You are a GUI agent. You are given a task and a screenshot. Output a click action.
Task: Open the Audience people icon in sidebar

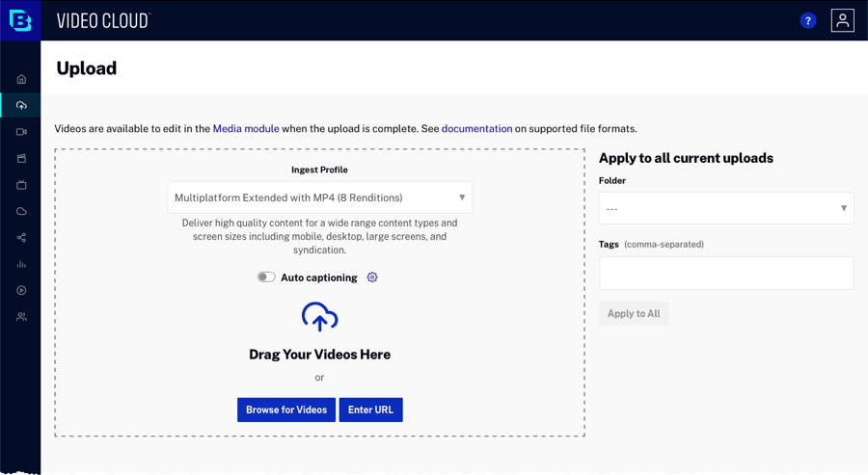click(x=21, y=317)
